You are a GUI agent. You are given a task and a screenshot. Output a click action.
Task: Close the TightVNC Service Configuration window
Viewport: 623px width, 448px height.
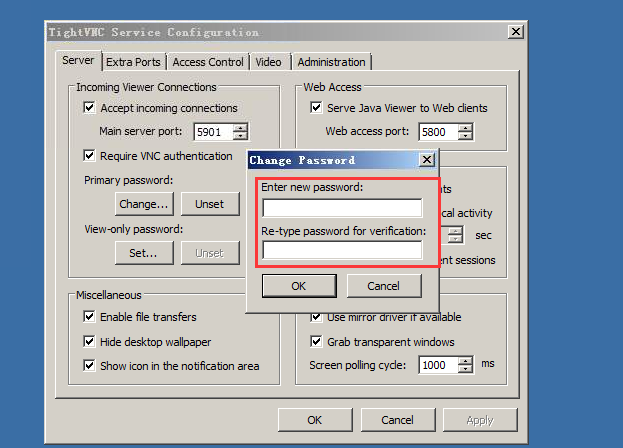[516, 31]
